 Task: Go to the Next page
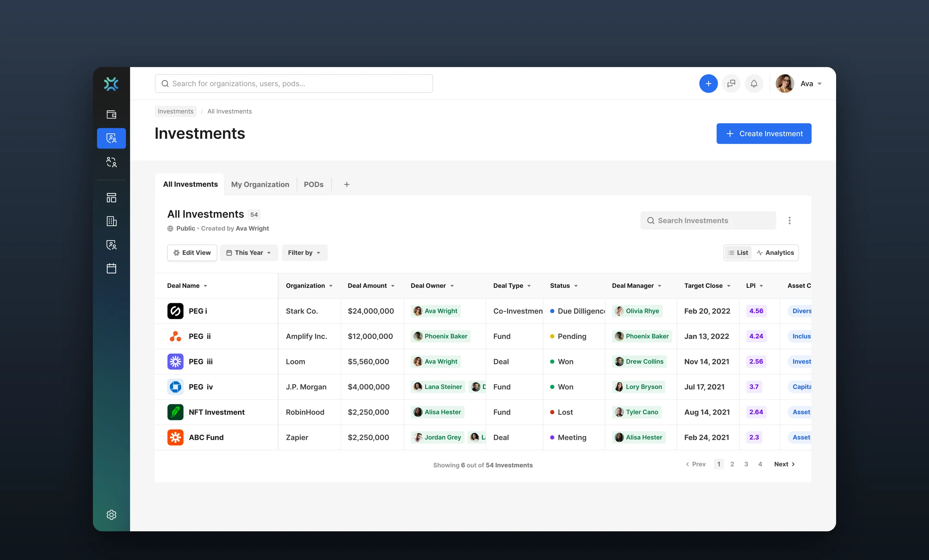(784, 464)
